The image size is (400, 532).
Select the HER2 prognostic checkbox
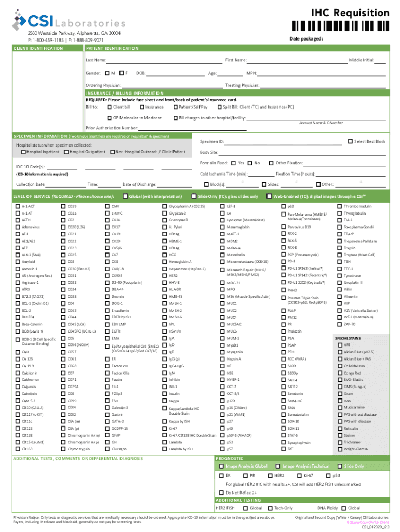coord(270,475)
